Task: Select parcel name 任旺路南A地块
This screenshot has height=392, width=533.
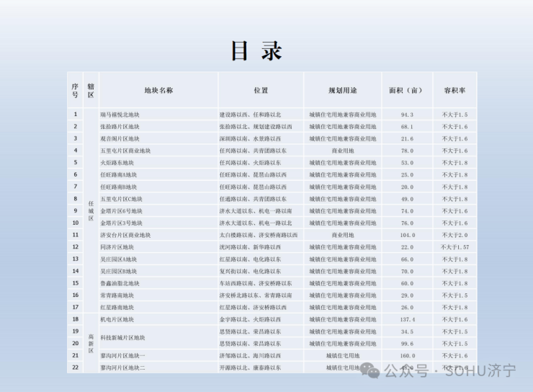Action: (118, 175)
